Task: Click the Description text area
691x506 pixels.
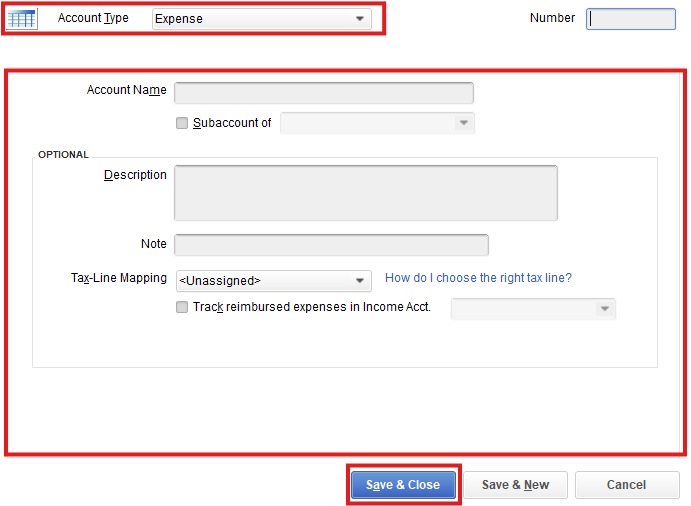Action: click(x=365, y=192)
